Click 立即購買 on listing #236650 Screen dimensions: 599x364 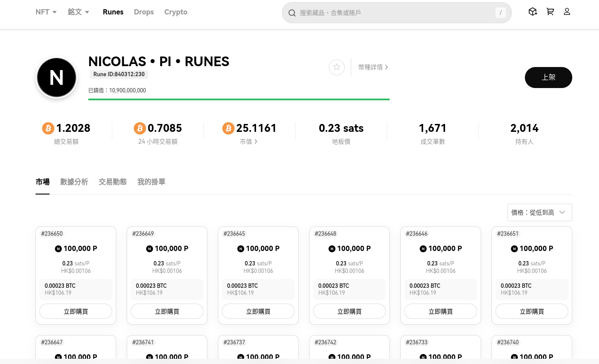76,311
